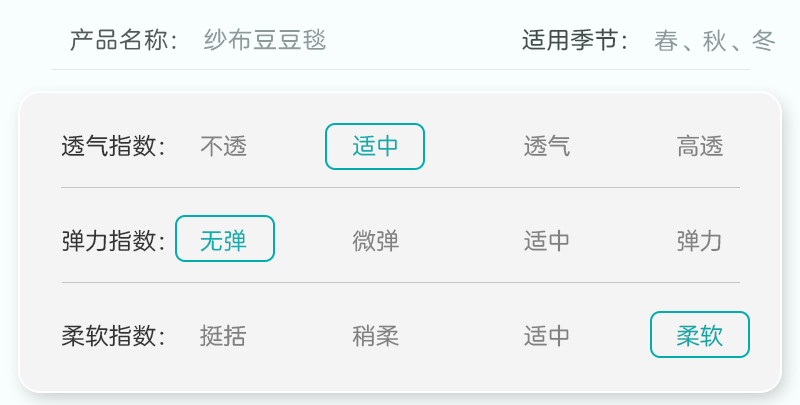The width and height of the screenshot is (800, 405).
Task: Click the 适用季节 label
Action: (x=576, y=40)
